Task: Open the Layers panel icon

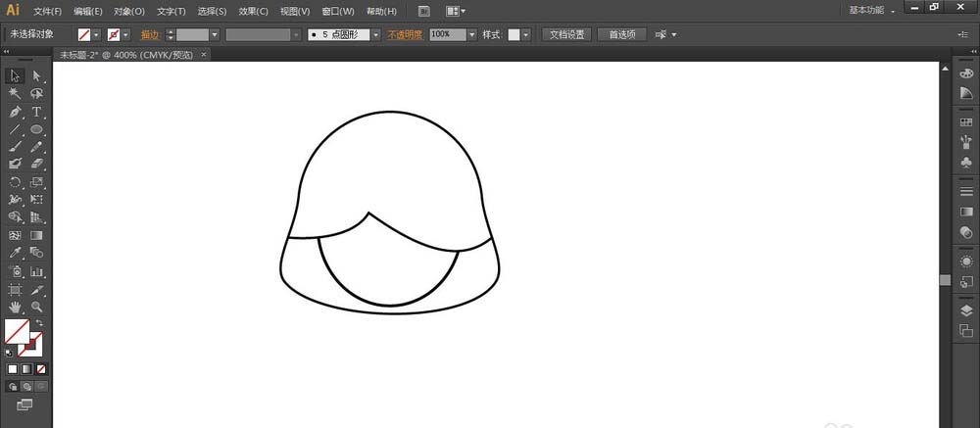Action: pos(966,310)
